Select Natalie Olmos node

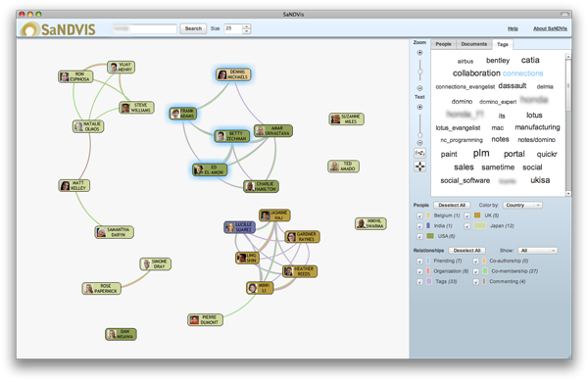88,126
